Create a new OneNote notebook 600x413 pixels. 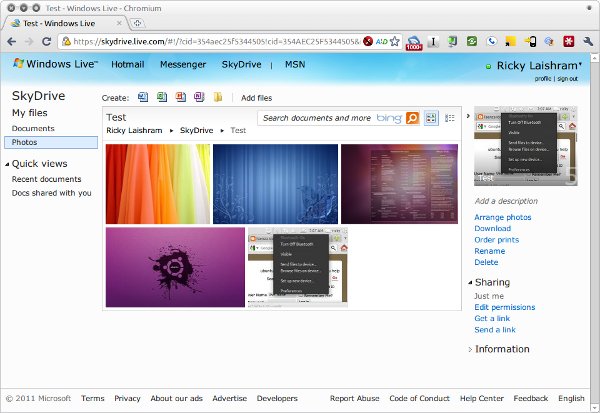click(x=199, y=97)
